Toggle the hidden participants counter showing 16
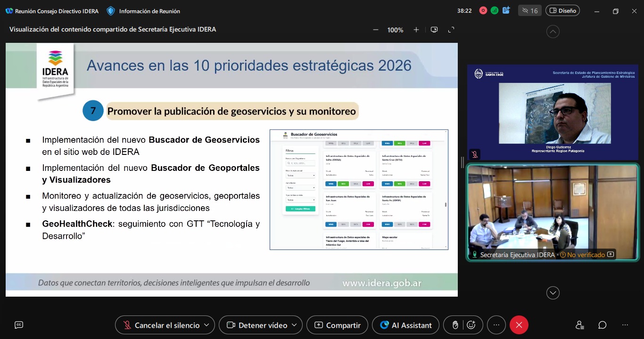This screenshot has width=644, height=339. [x=529, y=10]
